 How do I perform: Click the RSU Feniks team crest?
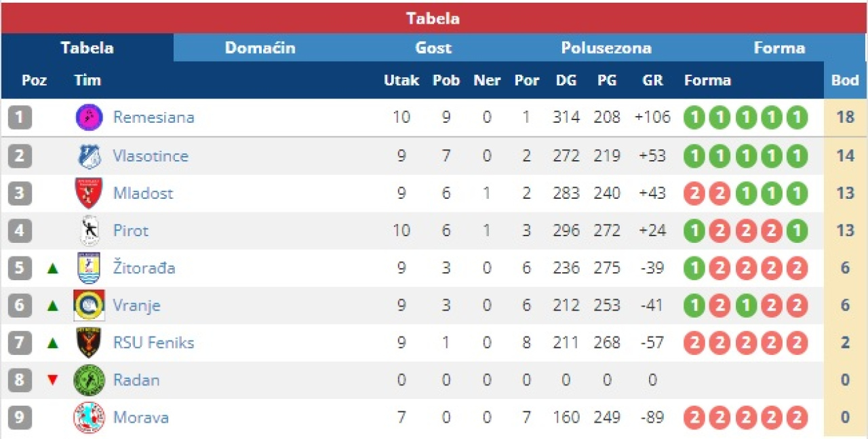[89, 343]
